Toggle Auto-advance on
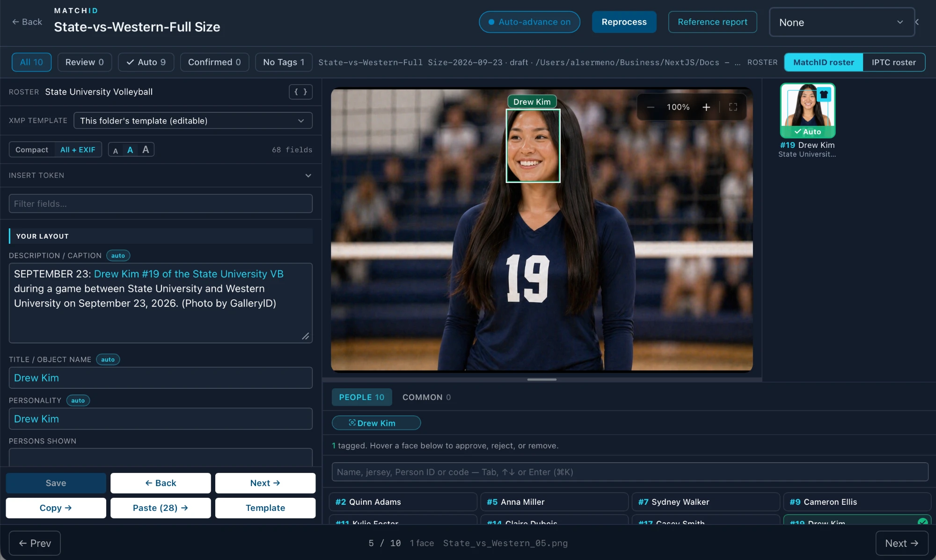Screen dimensions: 936x560 [x=529, y=22]
